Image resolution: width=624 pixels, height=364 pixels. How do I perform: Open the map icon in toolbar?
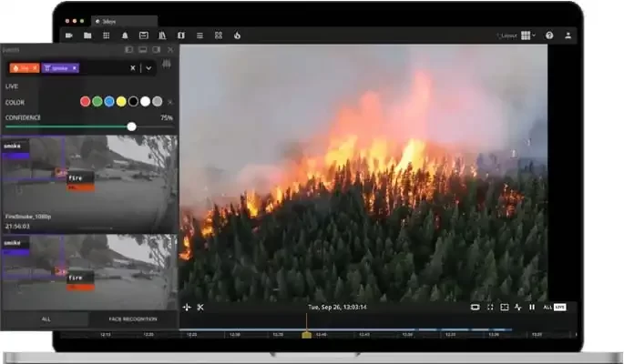click(181, 35)
